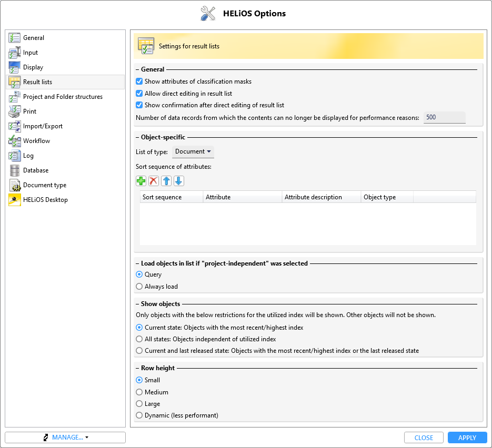This screenshot has height=448, width=492.
Task: Uncheck Allow direct editing in result list
Action: 139,94
